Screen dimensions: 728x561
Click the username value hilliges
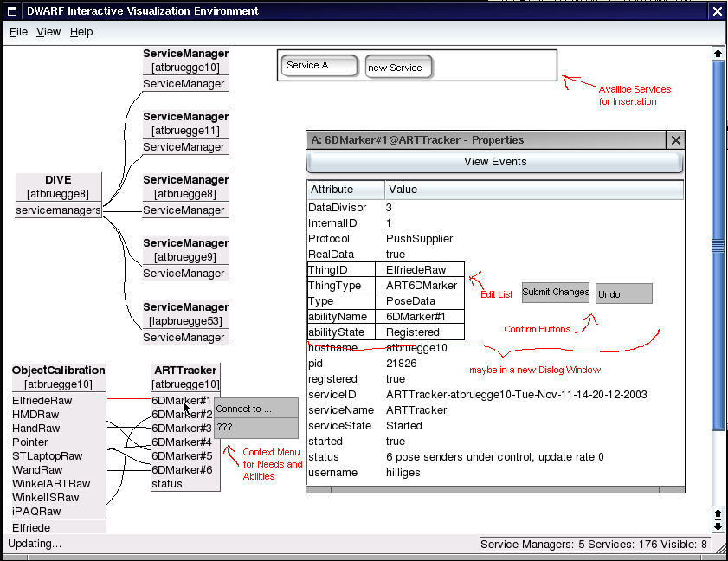coord(403,473)
